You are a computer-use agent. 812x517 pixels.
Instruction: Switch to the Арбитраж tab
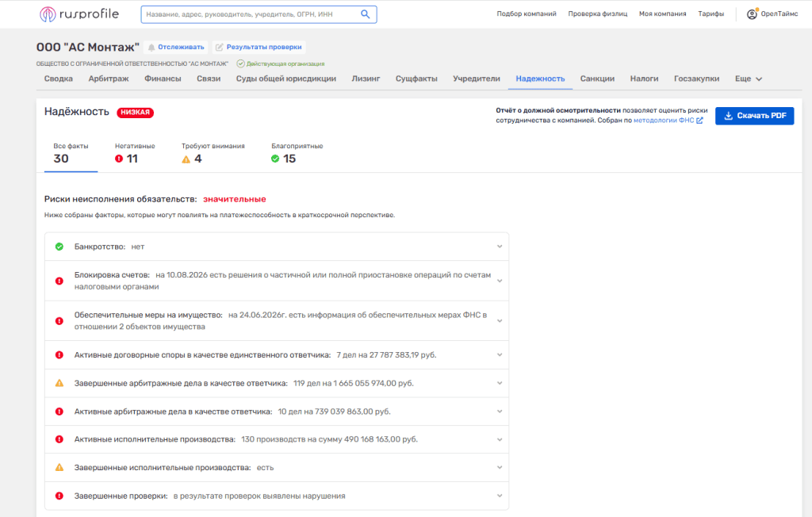(109, 79)
